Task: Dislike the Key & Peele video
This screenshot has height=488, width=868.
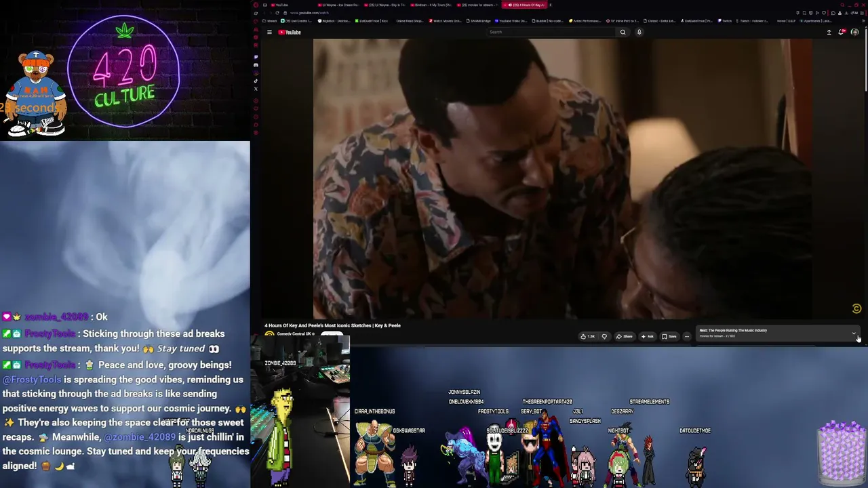Action: [604, 336]
